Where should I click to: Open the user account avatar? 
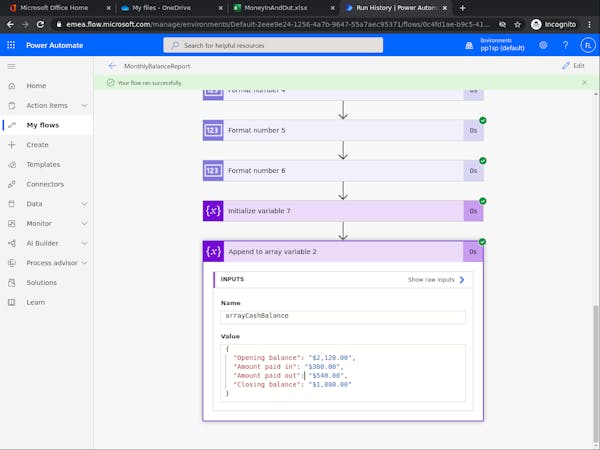pos(588,45)
